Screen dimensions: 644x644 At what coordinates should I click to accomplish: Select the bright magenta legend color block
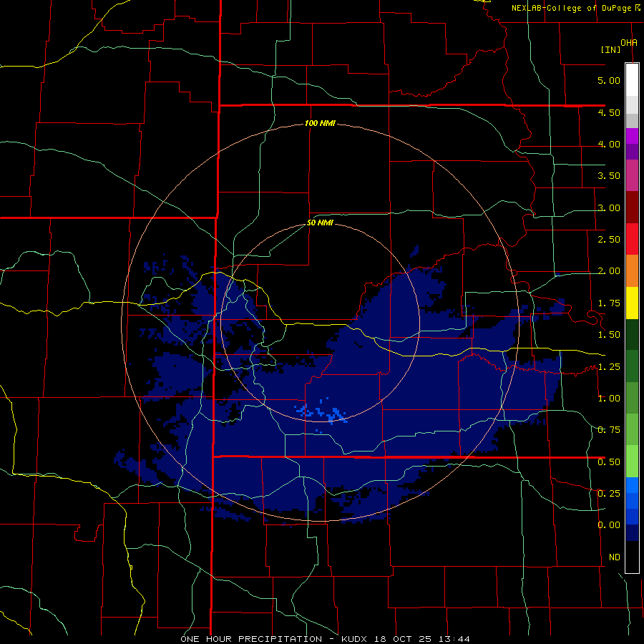point(632,136)
